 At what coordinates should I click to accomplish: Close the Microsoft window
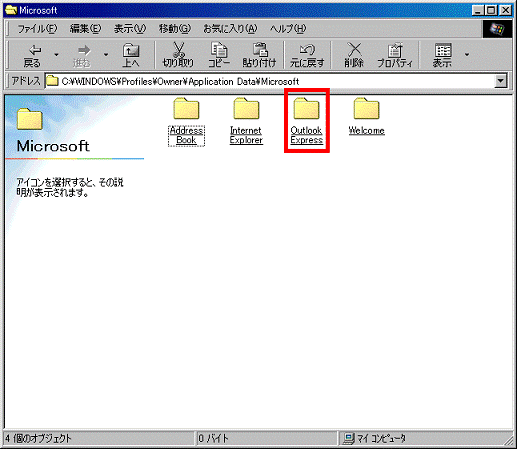point(506,10)
